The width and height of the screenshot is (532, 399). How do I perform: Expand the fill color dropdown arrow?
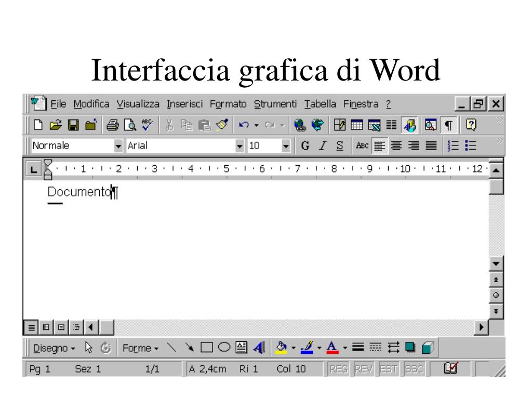click(x=294, y=348)
